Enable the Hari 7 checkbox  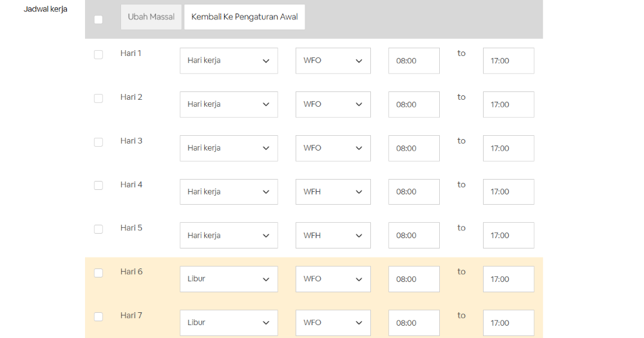tap(99, 317)
